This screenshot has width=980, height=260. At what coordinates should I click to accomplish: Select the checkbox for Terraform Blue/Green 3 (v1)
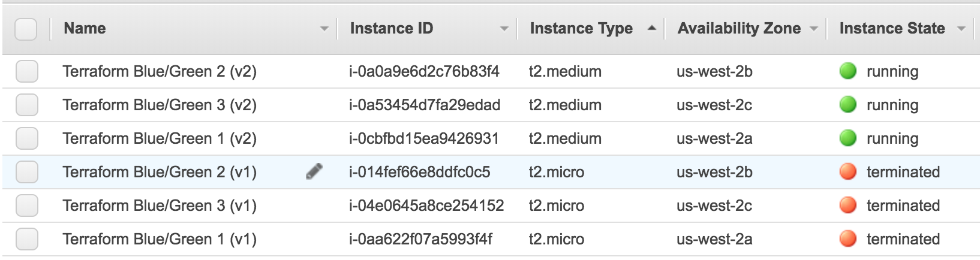27,205
